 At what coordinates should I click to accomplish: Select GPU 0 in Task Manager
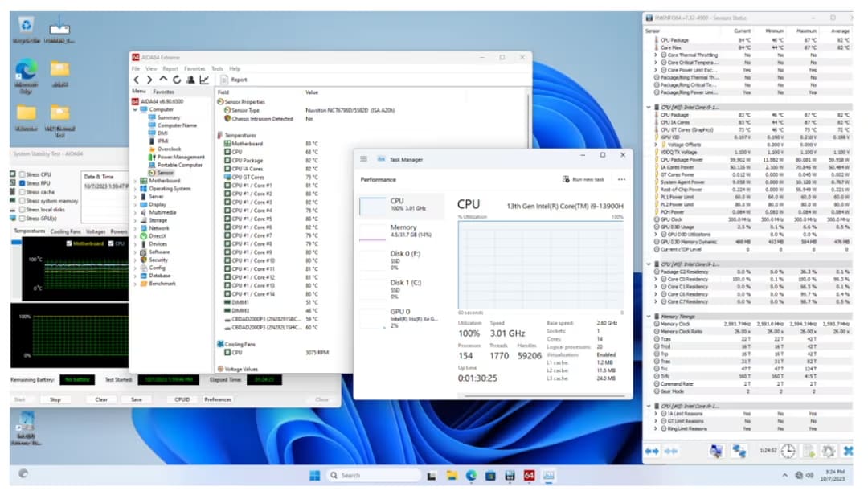pos(401,317)
